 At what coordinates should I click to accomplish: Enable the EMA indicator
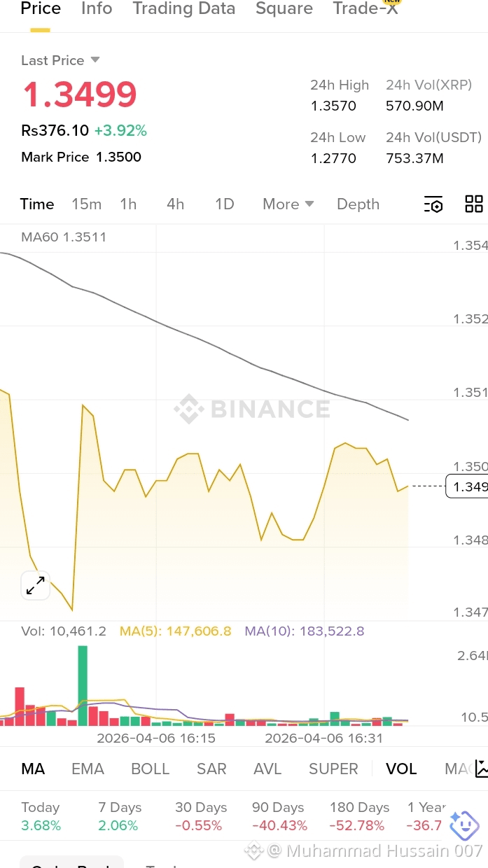coord(88,769)
